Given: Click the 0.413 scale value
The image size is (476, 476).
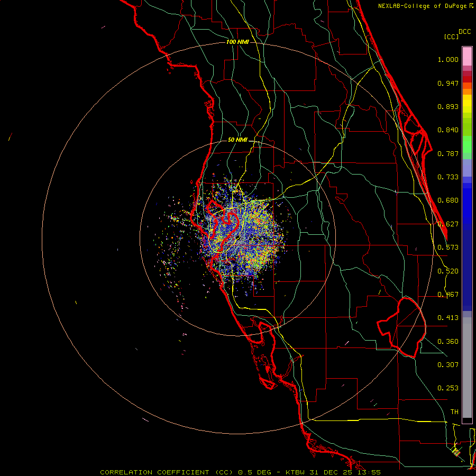Looking at the screenshot, I should coord(448,318).
